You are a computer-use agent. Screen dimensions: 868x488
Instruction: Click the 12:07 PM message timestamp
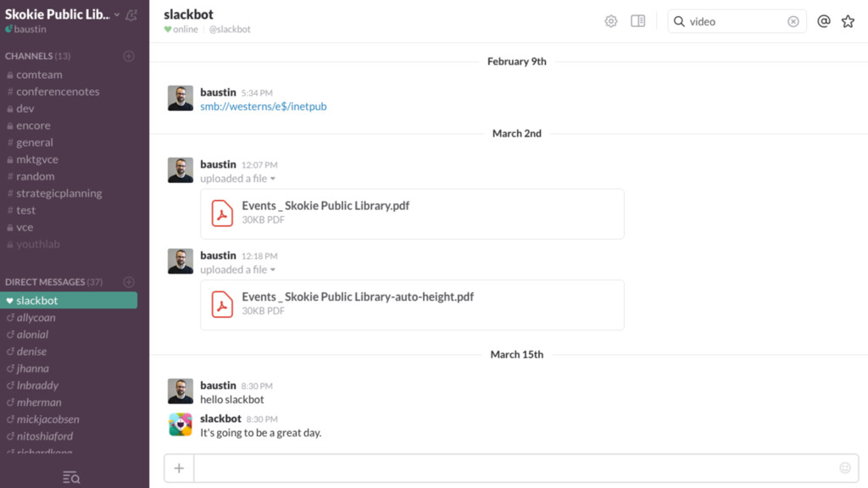259,165
